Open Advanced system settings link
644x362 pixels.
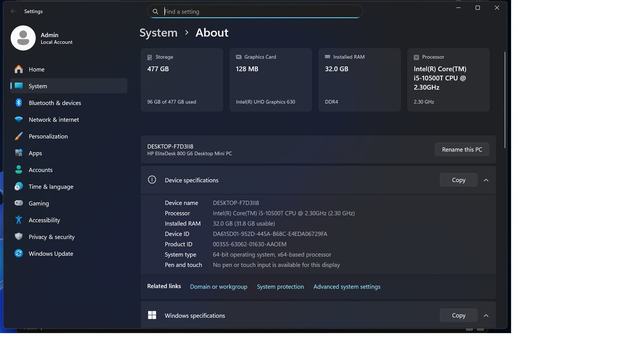tap(347, 287)
